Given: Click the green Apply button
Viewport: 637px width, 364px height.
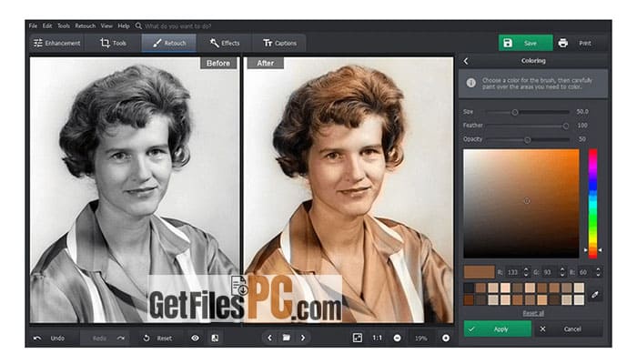Looking at the screenshot, I should (497, 329).
